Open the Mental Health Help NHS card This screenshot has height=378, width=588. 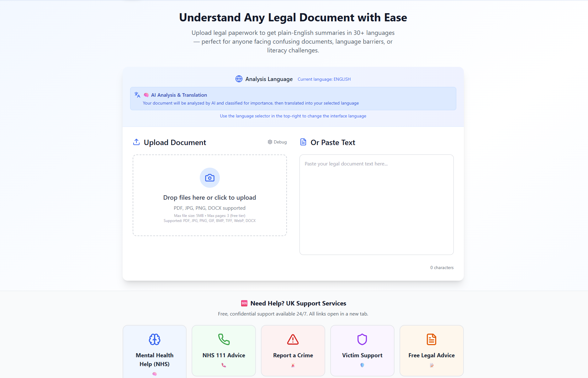(x=154, y=355)
